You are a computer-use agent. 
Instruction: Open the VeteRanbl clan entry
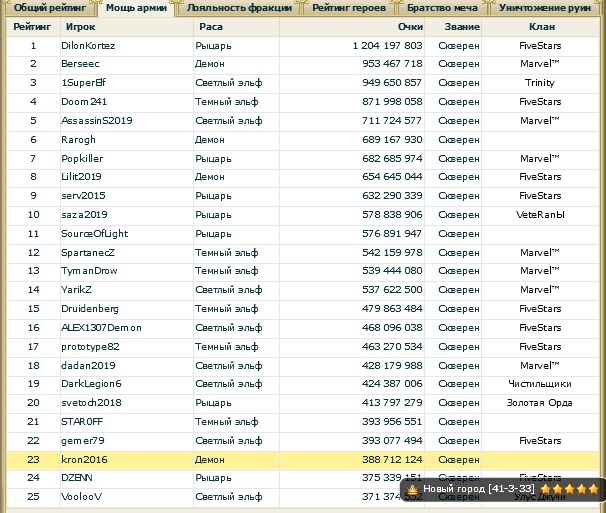[x=540, y=215]
